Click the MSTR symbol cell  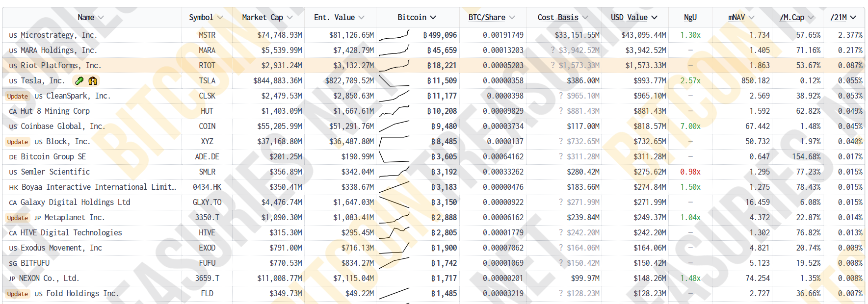coord(207,35)
